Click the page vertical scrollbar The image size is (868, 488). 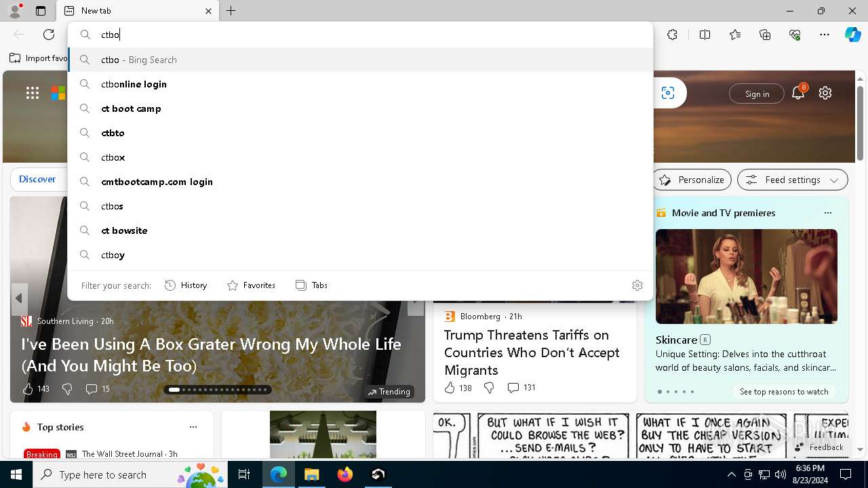[860, 122]
